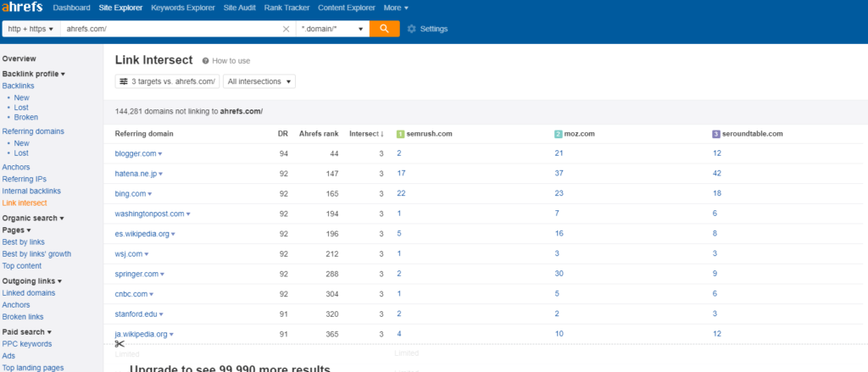Open the es.wikipedia.org referring domain
This screenshot has width=868, height=372.
tap(142, 234)
